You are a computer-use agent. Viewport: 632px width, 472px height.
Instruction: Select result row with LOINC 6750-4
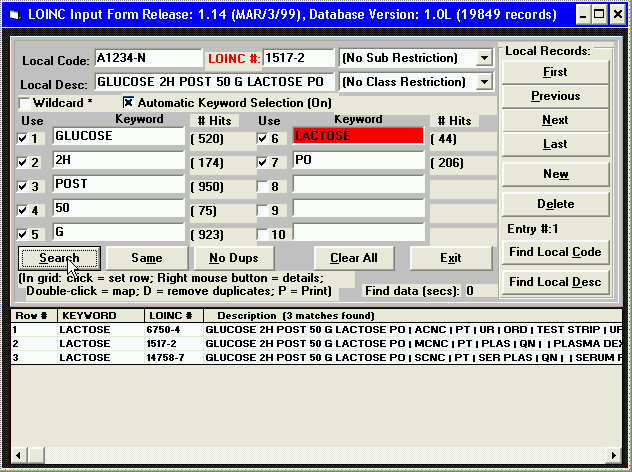[x=316, y=330]
